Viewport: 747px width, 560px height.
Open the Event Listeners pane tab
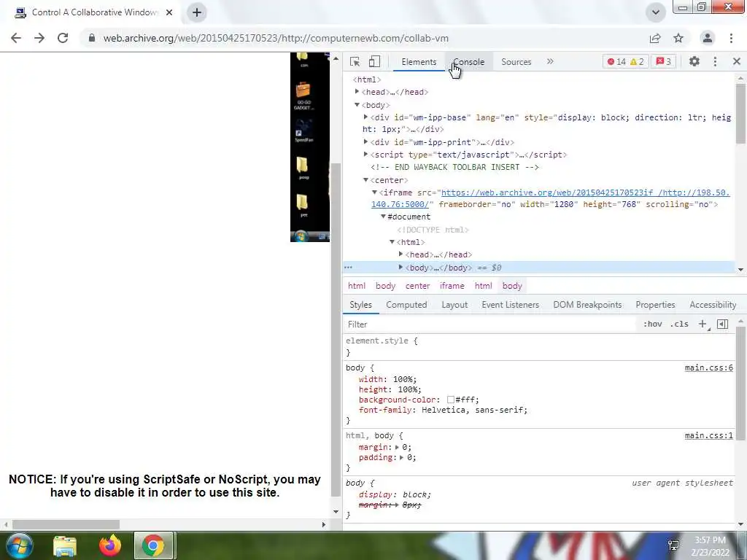510,305
